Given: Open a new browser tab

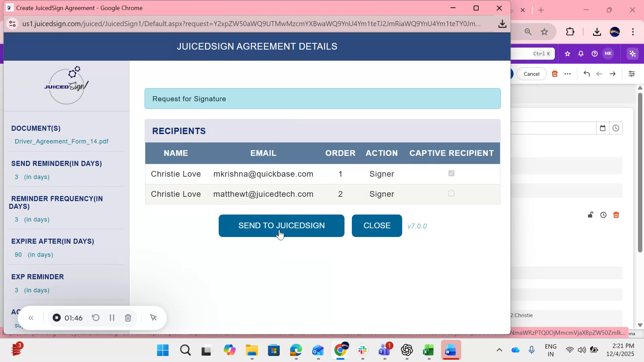Looking at the screenshot, I should 541,10.
